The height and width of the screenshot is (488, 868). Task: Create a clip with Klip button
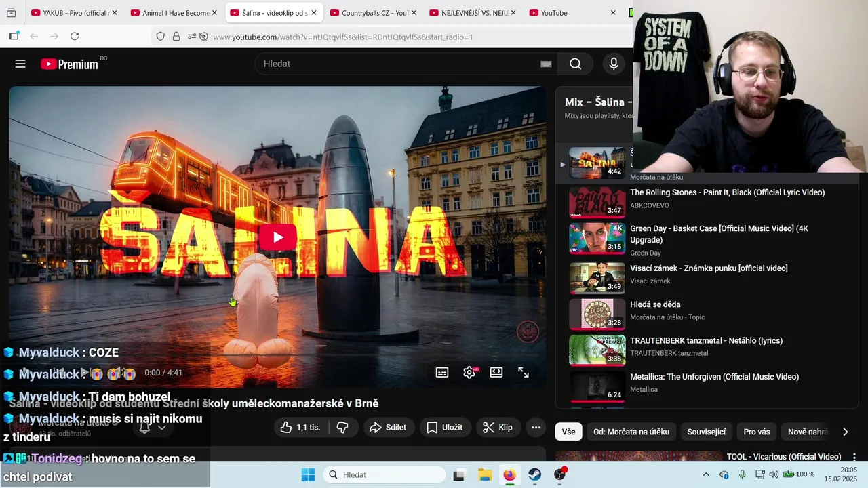[498, 427]
